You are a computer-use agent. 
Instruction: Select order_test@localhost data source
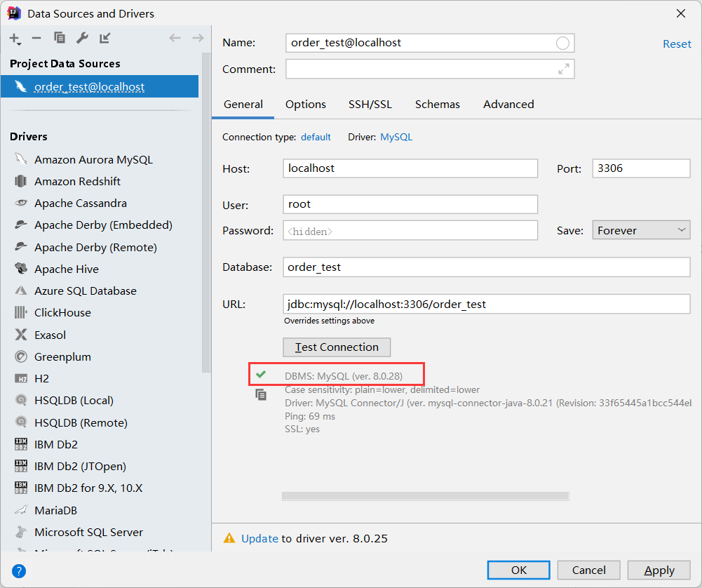point(100,86)
